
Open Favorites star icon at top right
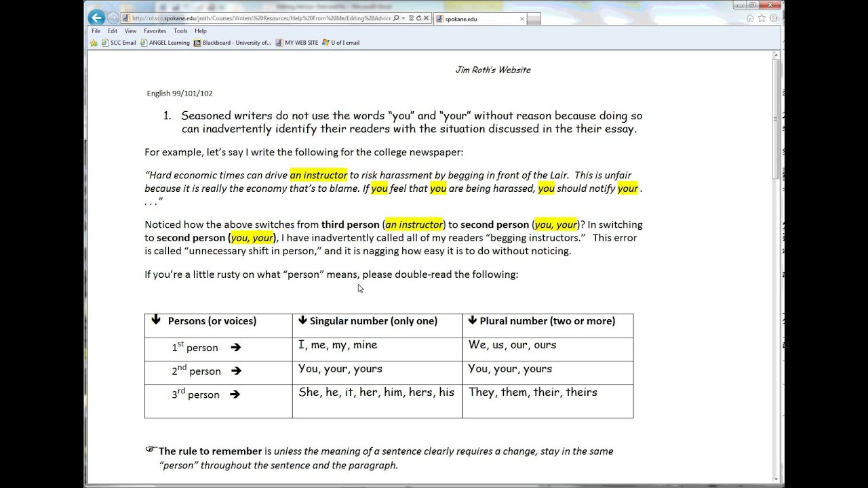pyautogui.click(x=762, y=18)
